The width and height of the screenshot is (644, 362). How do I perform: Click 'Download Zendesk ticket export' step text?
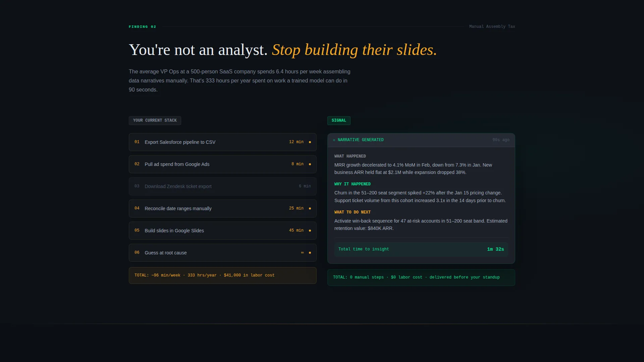[178, 186]
